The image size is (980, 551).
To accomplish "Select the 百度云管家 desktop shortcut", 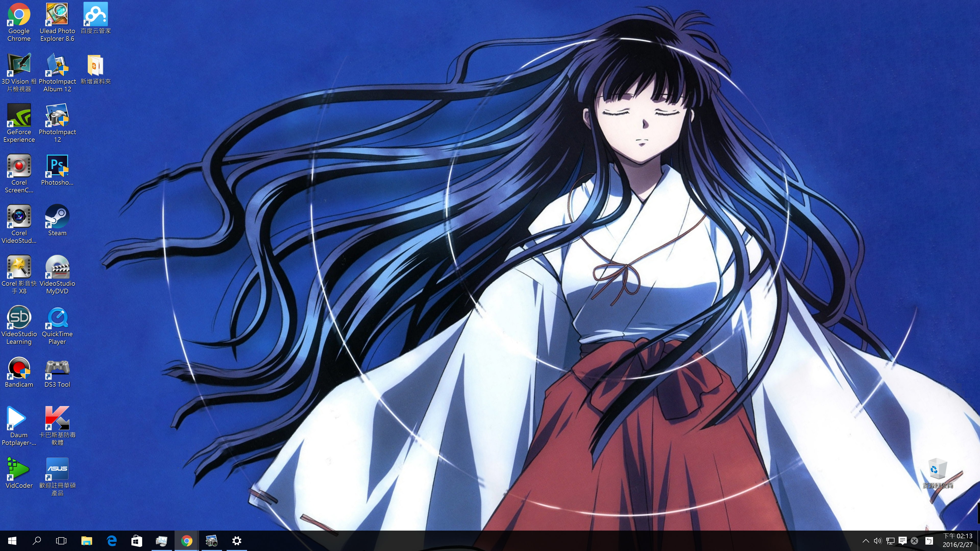I will click(95, 18).
